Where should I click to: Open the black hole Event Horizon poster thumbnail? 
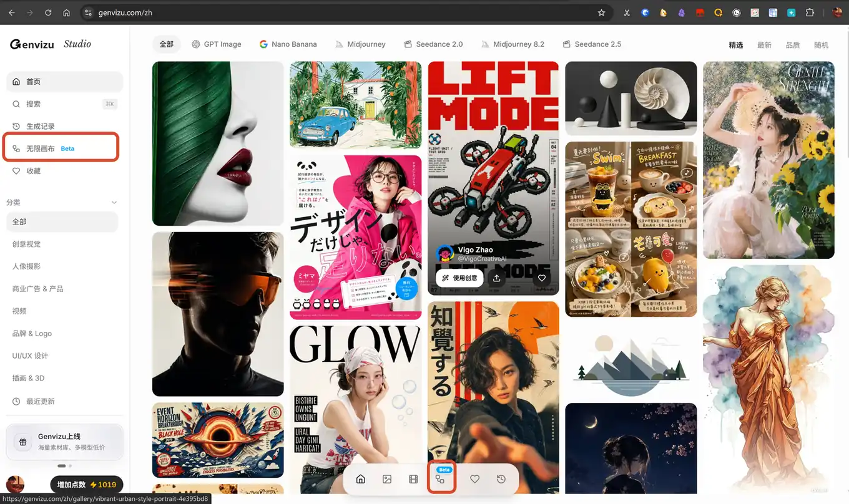(x=218, y=440)
